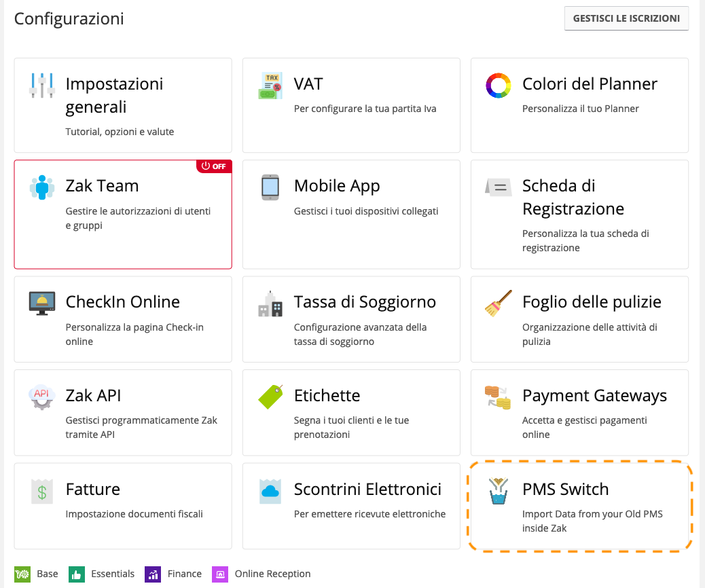The image size is (705, 588).
Task: Select the Essentials thumbs-up legend icon
Action: point(77,574)
